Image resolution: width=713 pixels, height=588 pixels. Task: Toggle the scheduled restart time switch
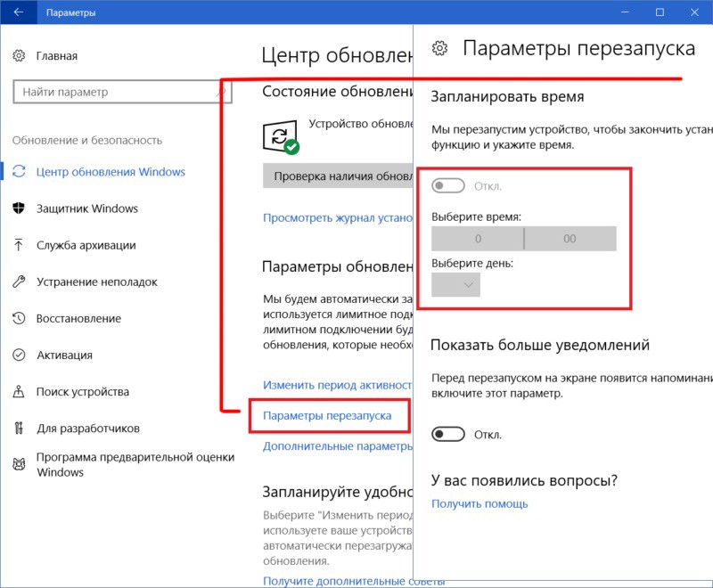tap(448, 186)
